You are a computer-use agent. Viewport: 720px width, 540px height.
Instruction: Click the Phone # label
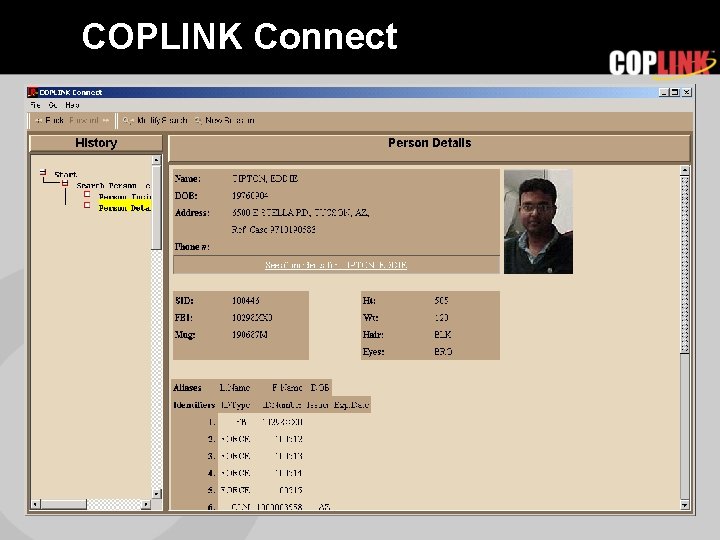point(192,247)
